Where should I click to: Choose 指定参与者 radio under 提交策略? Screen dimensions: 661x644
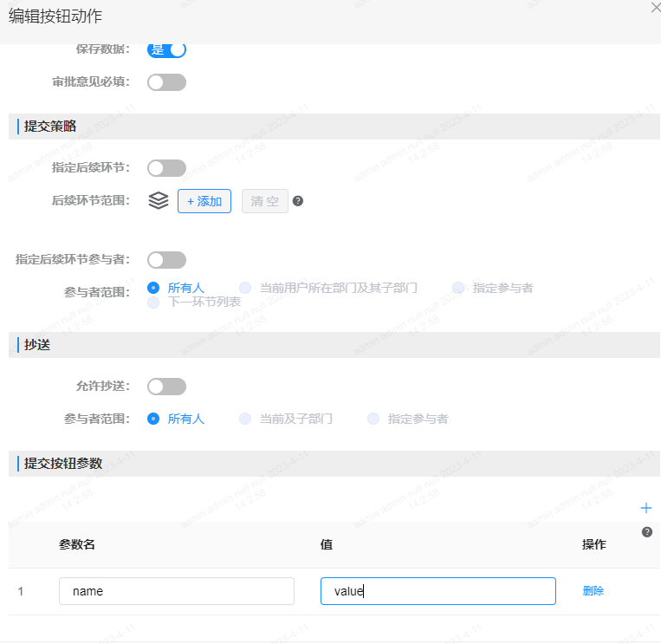coord(458,288)
